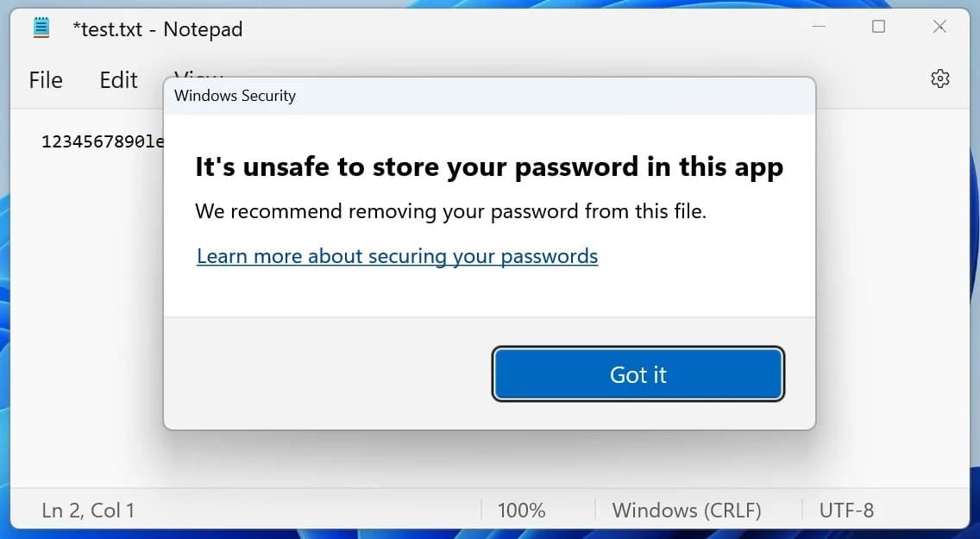Minimize the Notepad window
Screen dimensions: 980x539
818,27
